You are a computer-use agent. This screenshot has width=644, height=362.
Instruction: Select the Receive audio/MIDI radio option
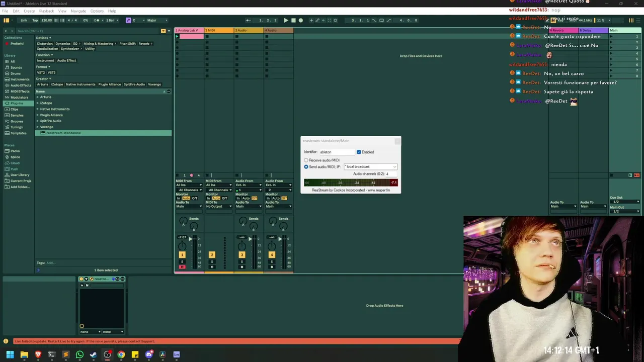[306, 160]
